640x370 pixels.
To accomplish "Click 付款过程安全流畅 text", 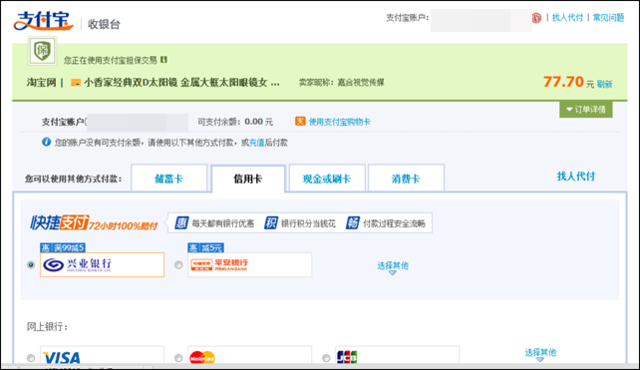I will pos(394,224).
